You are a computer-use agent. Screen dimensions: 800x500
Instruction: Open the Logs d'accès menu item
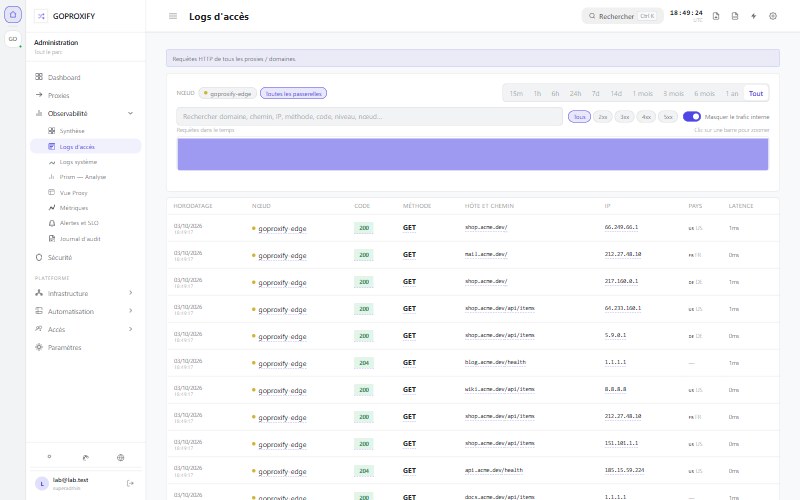85,146
